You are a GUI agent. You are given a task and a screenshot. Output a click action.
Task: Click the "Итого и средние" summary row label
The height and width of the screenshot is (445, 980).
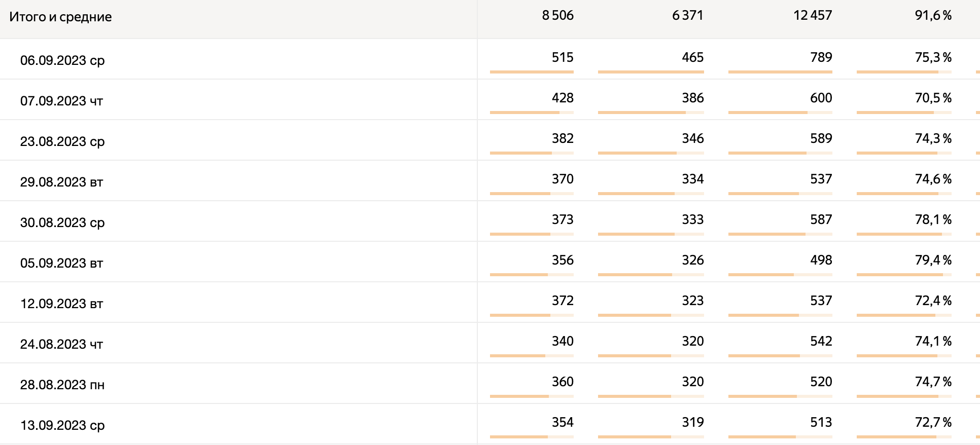60,17
